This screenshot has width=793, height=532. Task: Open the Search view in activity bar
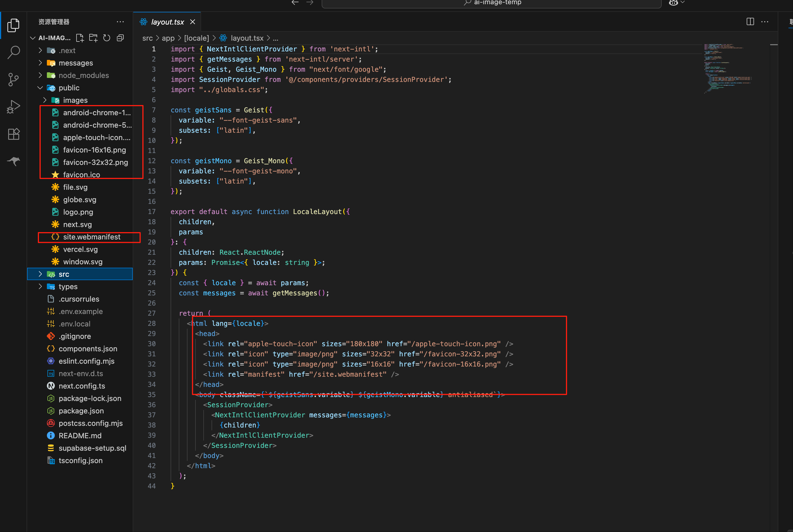point(13,53)
